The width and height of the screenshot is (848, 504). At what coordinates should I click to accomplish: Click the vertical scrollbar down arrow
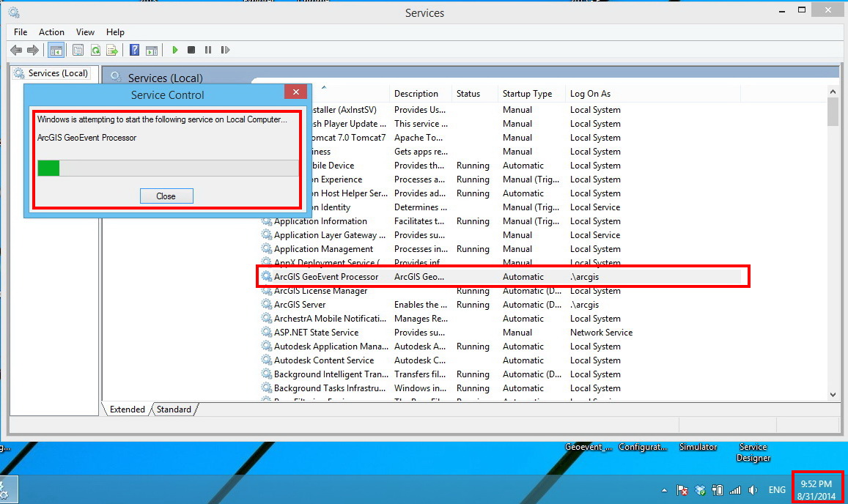click(833, 395)
